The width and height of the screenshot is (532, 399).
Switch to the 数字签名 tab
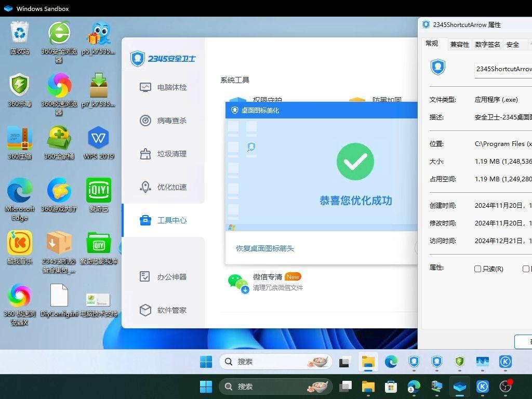[x=487, y=45]
